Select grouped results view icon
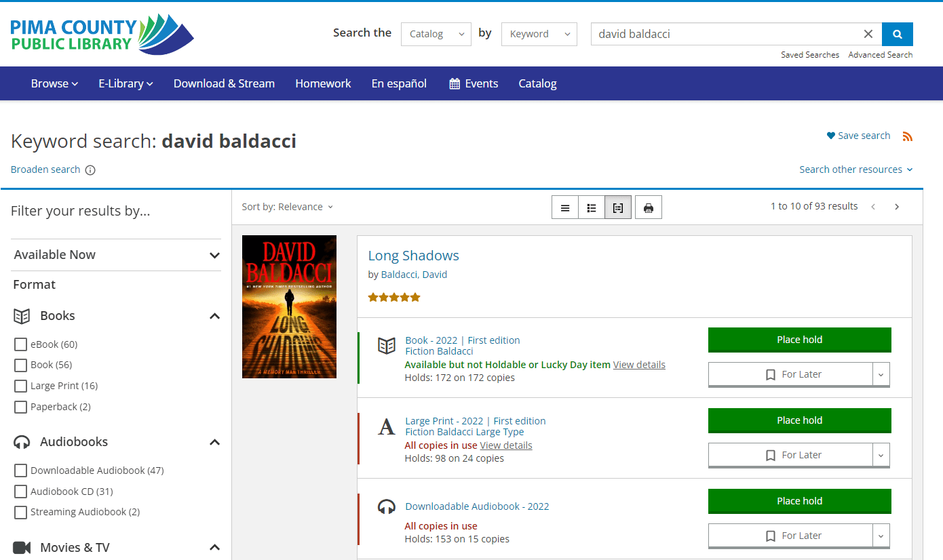This screenshot has height=560, width=943. coord(618,207)
